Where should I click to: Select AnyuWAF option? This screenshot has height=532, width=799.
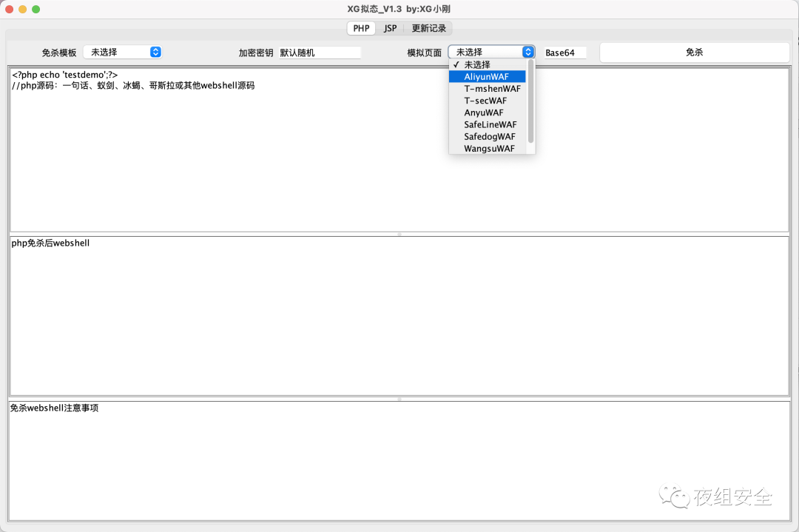tap(488, 112)
